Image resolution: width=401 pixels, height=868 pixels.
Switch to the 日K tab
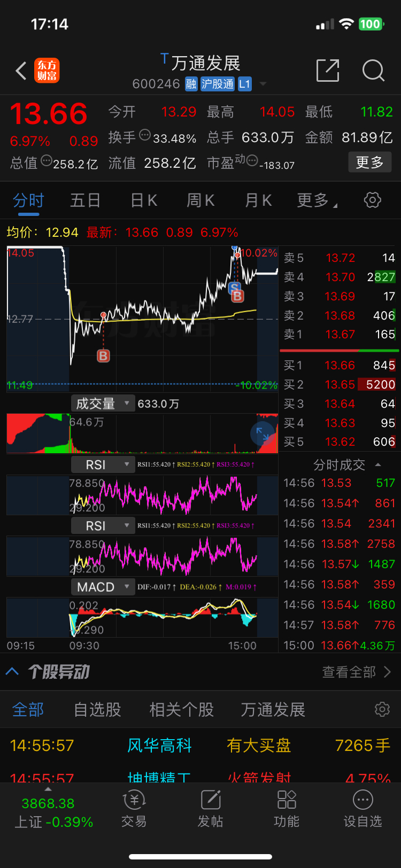click(144, 200)
